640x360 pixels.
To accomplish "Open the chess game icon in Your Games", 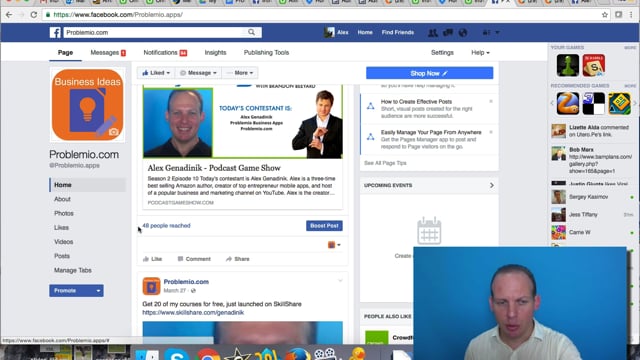I will click(x=568, y=65).
